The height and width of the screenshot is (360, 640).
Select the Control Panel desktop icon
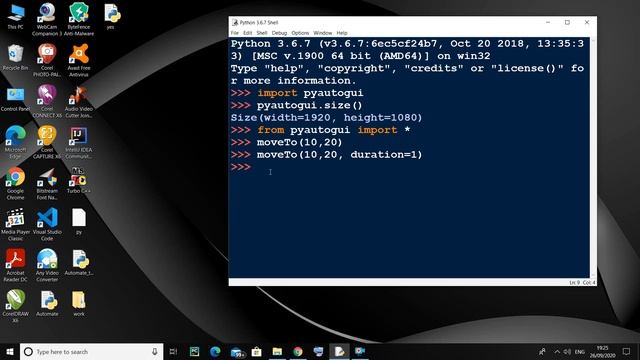tap(16, 99)
